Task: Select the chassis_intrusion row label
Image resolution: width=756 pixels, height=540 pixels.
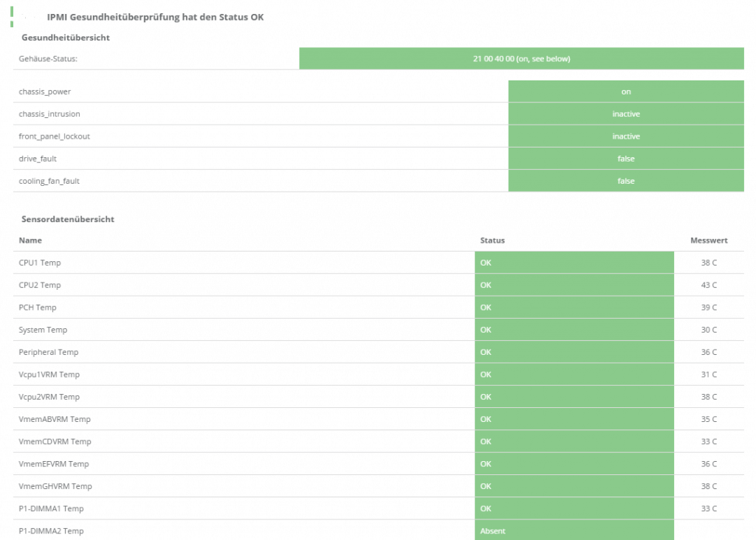Action: [x=49, y=114]
